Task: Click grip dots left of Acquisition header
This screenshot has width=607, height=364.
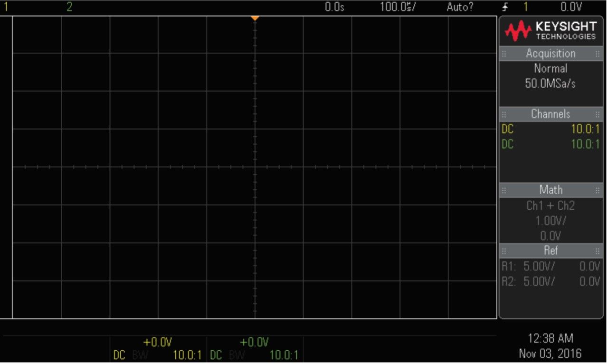Action: point(504,54)
